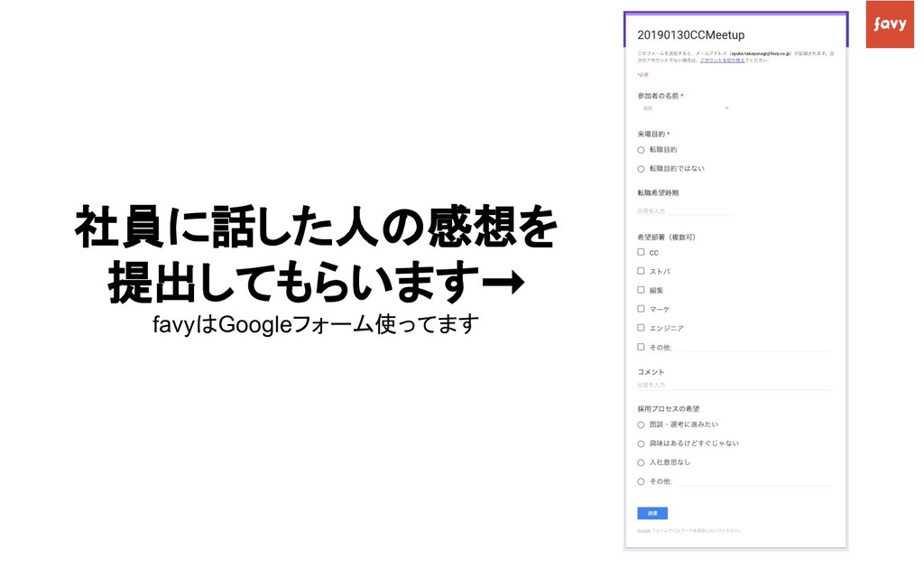Viewport: 924px width, 578px height.
Task: Click the アカウントを切り替え link
Action: point(723,61)
